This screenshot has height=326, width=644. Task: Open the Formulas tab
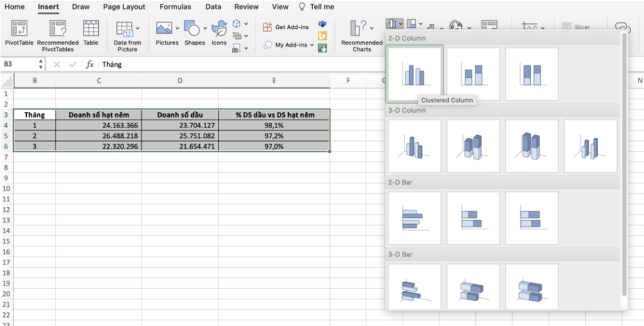point(175,7)
